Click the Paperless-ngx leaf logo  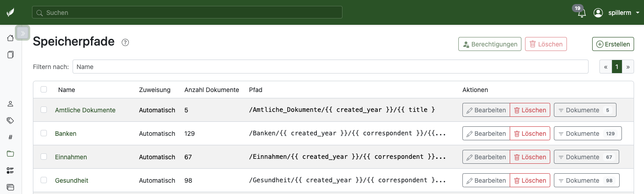[x=10, y=13]
